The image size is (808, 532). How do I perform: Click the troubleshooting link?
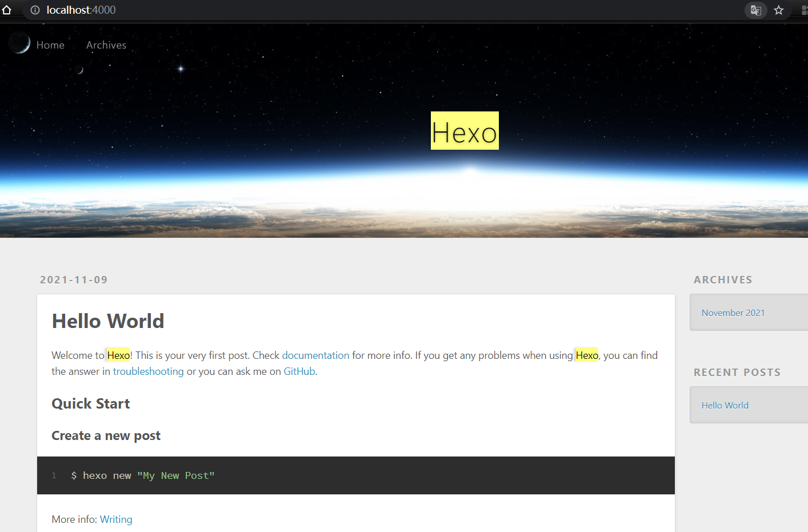(149, 371)
